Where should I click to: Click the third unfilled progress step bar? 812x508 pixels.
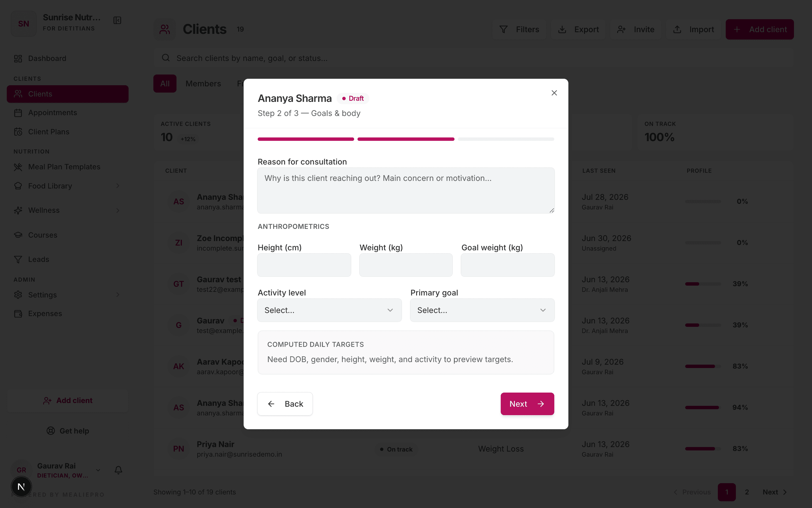[x=506, y=139]
